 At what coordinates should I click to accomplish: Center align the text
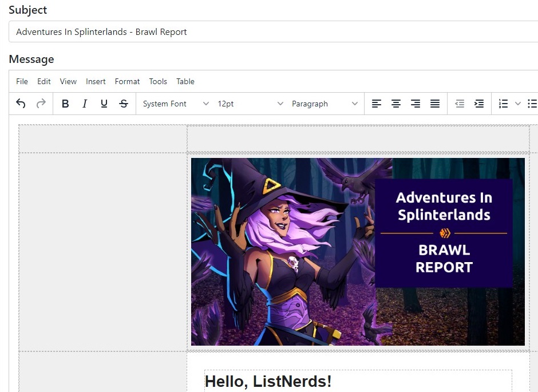pyautogui.click(x=396, y=104)
